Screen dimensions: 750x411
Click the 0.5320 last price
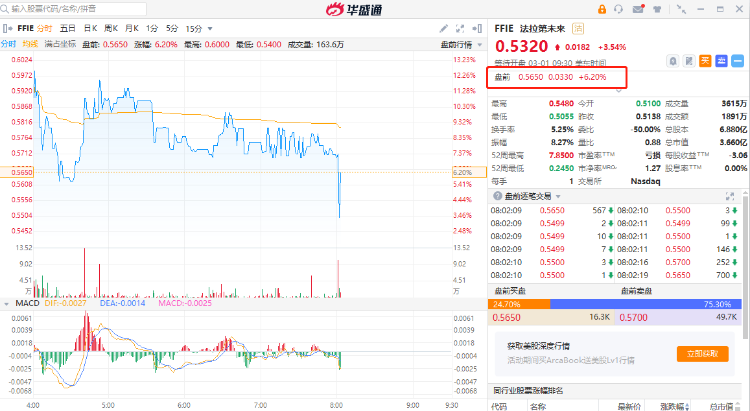[521, 46]
